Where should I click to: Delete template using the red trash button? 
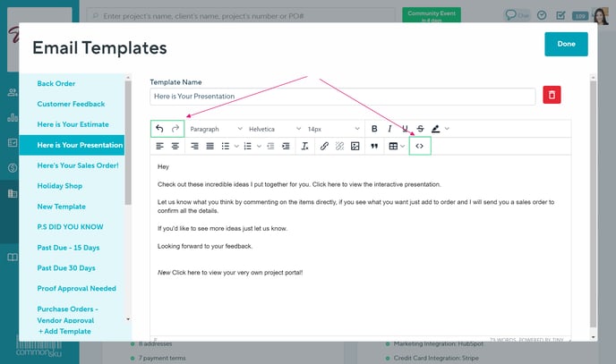(x=552, y=96)
